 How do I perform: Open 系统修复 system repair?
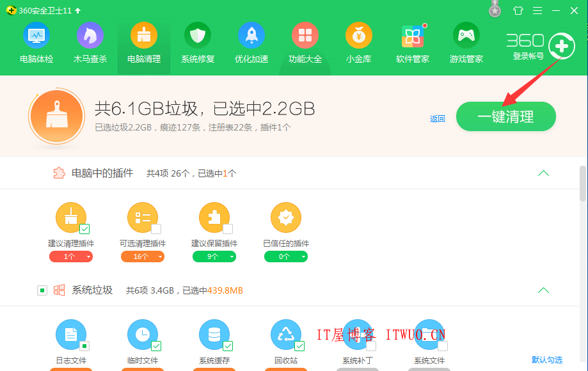tap(198, 43)
